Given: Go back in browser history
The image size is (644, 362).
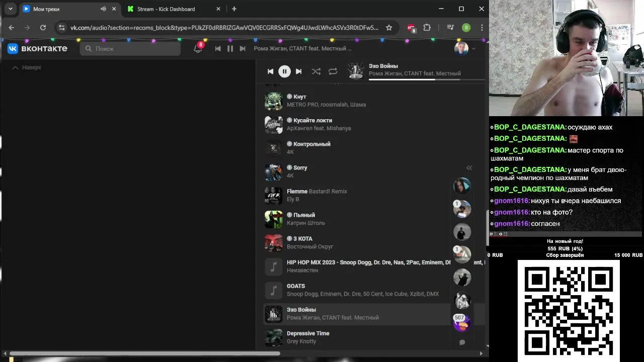Looking at the screenshot, I should coord(12,28).
